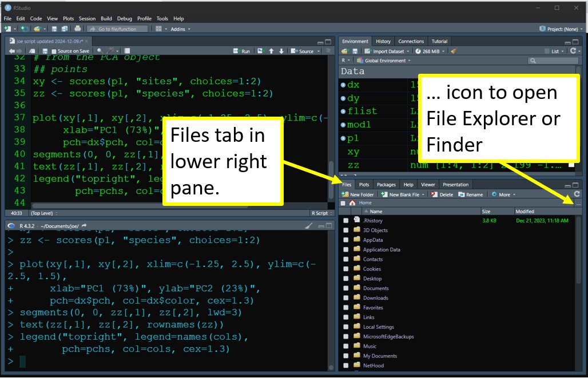Open the Documents folder link
This screenshot has width=588, height=378.
pos(376,288)
